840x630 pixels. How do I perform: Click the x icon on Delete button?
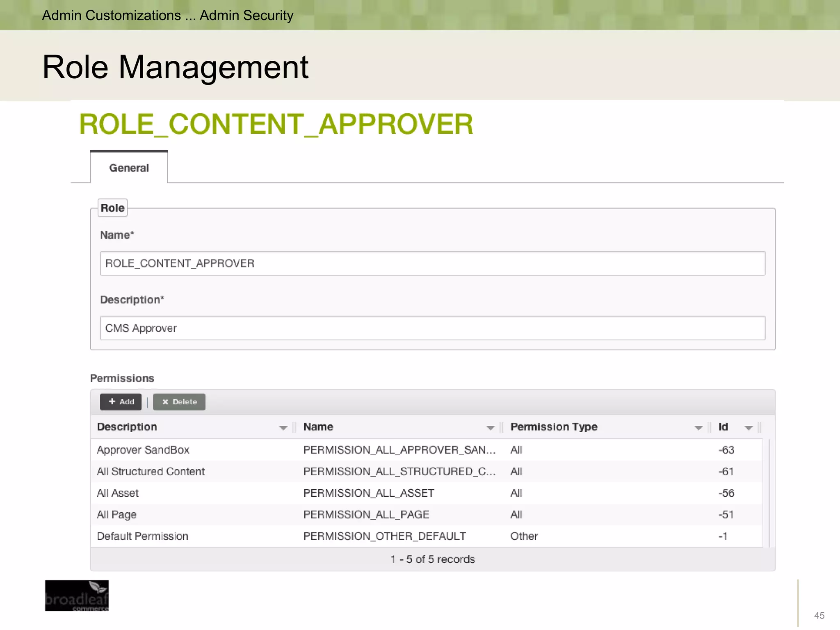(165, 402)
